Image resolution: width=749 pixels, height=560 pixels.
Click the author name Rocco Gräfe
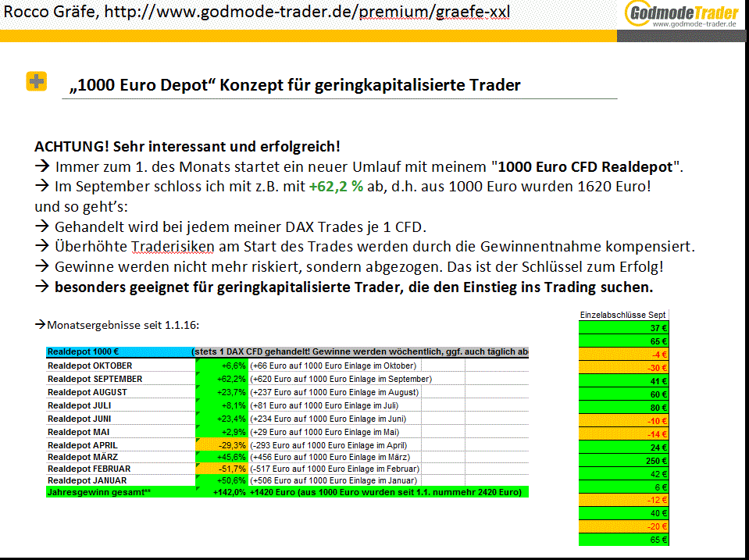[x=49, y=12]
